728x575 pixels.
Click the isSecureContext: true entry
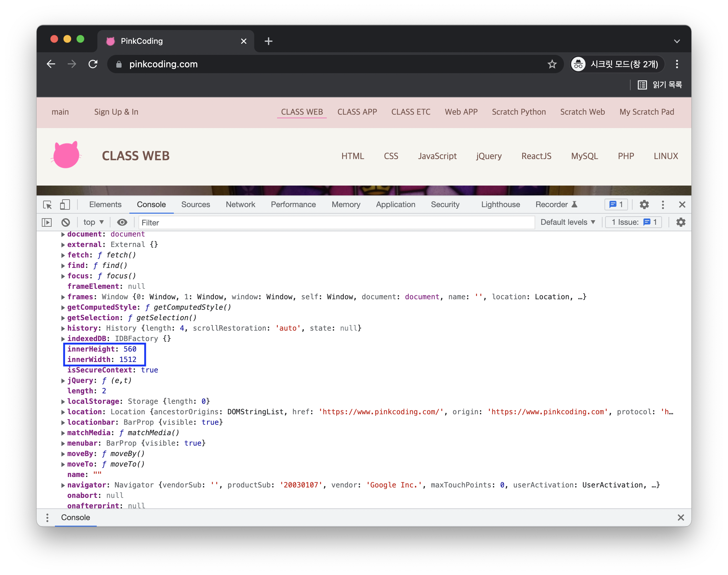(x=112, y=370)
